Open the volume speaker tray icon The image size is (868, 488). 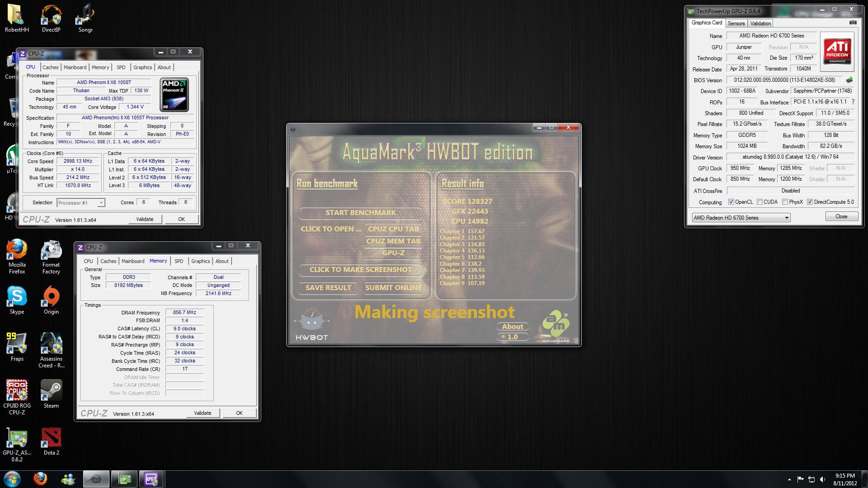822,479
